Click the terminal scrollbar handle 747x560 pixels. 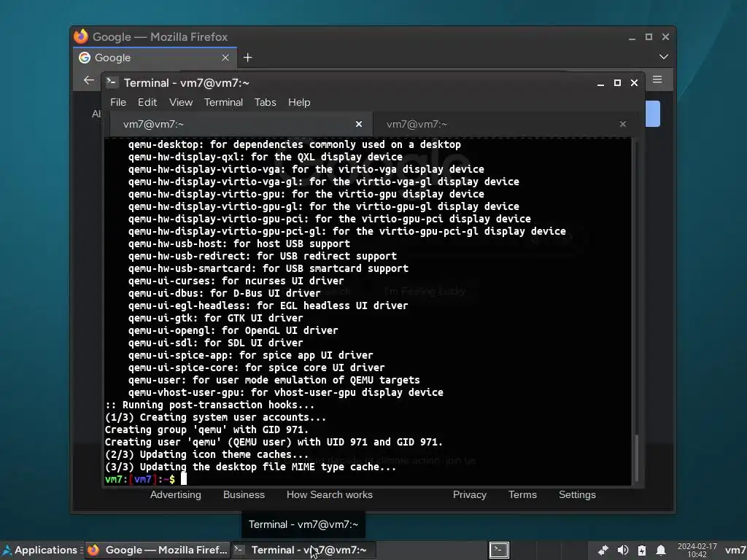637,459
